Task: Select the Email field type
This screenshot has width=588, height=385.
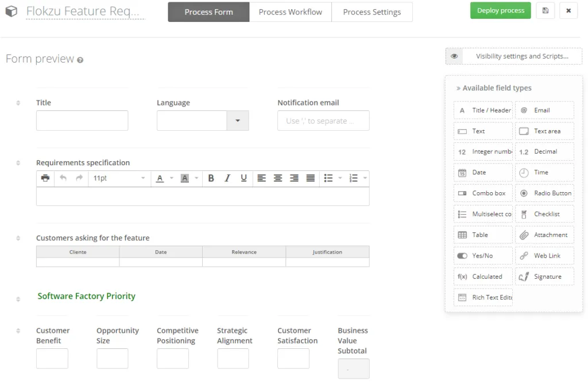Action: pyautogui.click(x=544, y=110)
